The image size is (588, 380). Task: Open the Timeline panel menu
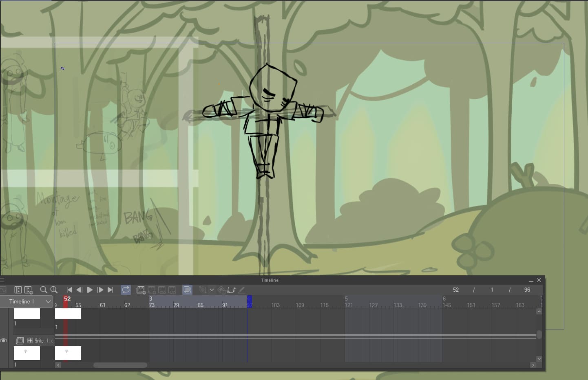pos(2,280)
